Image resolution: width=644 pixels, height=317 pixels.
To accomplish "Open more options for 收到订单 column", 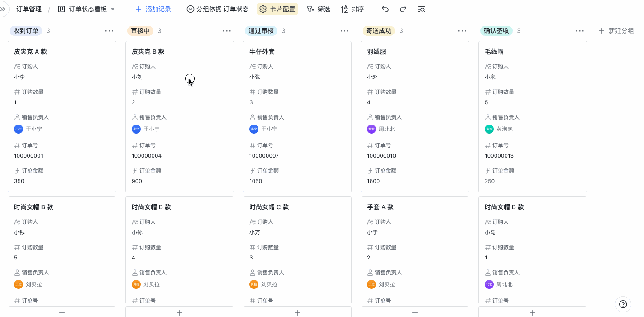I will click(109, 31).
